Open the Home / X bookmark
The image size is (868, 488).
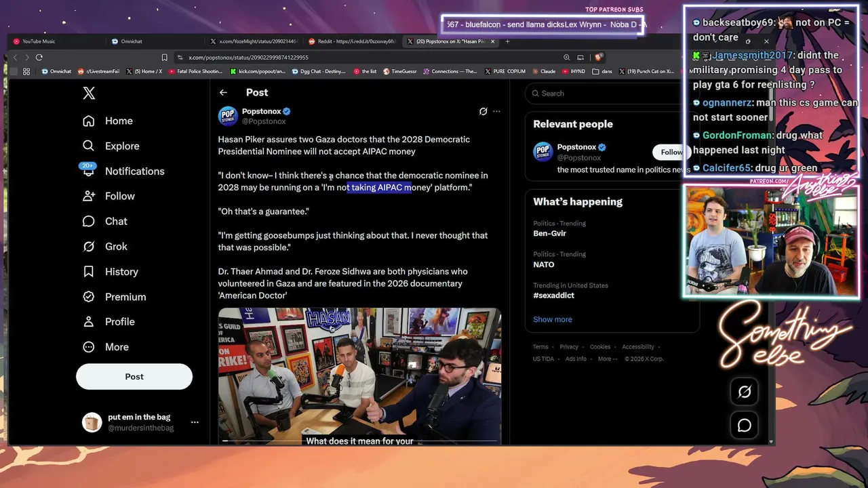tap(144, 71)
